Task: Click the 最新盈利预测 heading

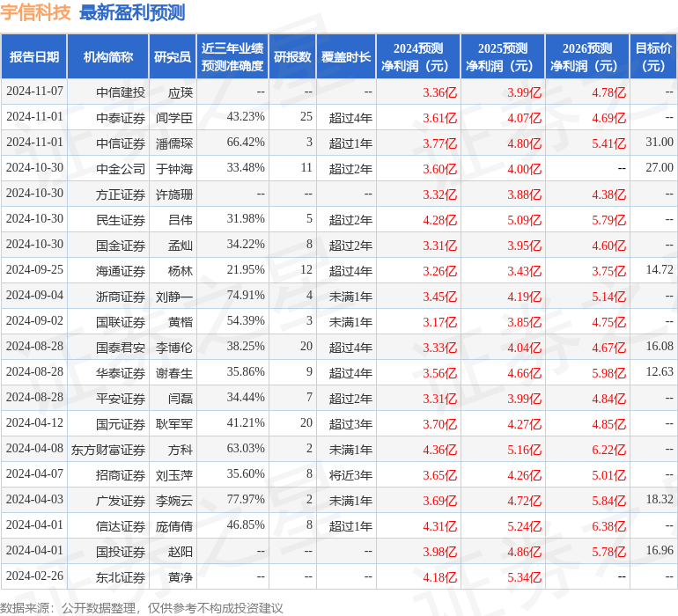Action: (x=132, y=12)
